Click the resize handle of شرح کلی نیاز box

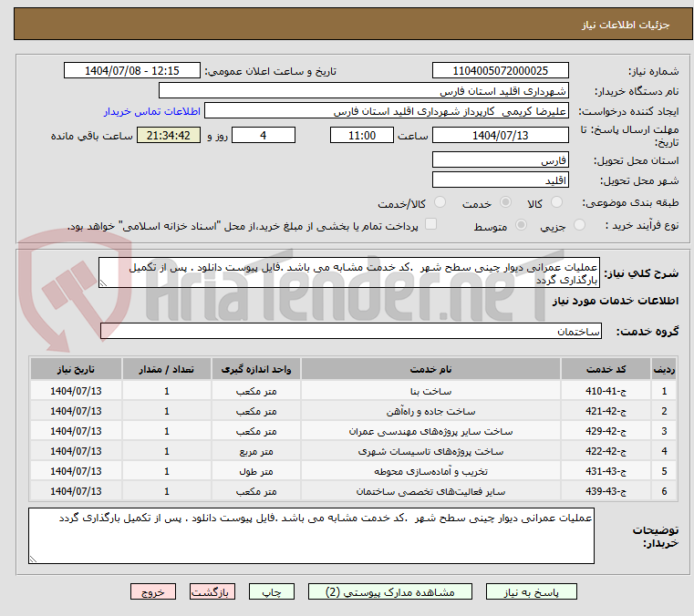(x=103, y=283)
